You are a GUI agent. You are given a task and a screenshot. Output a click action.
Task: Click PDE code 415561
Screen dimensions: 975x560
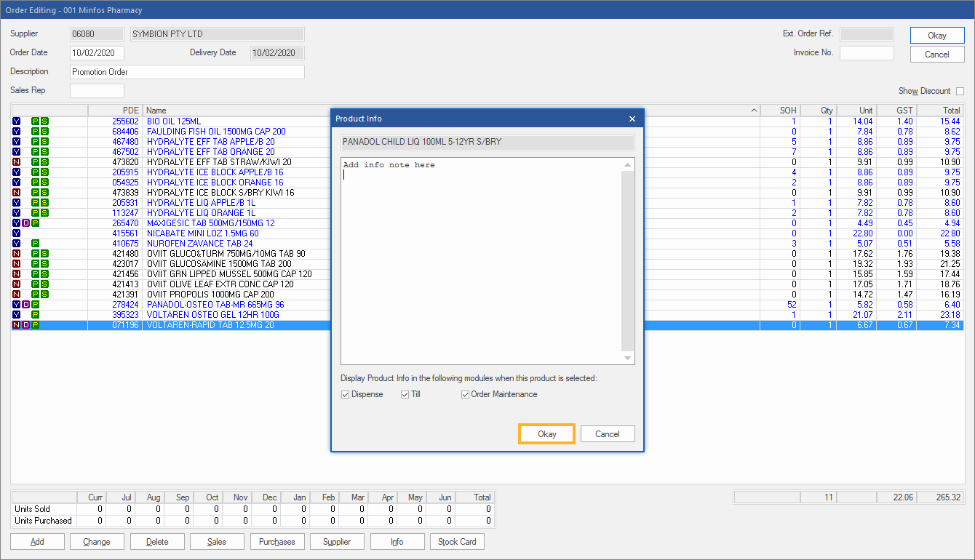(125, 233)
